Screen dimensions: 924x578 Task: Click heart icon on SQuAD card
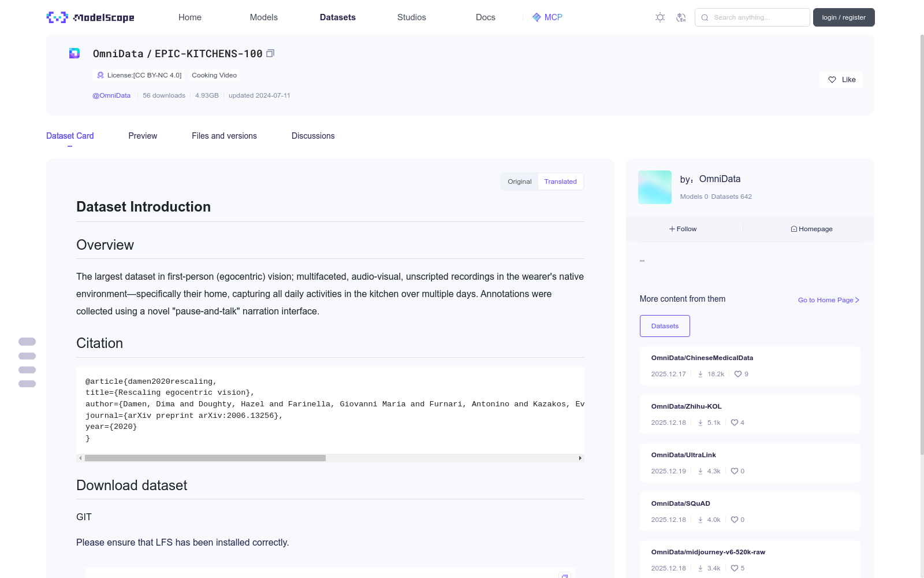coord(735,520)
